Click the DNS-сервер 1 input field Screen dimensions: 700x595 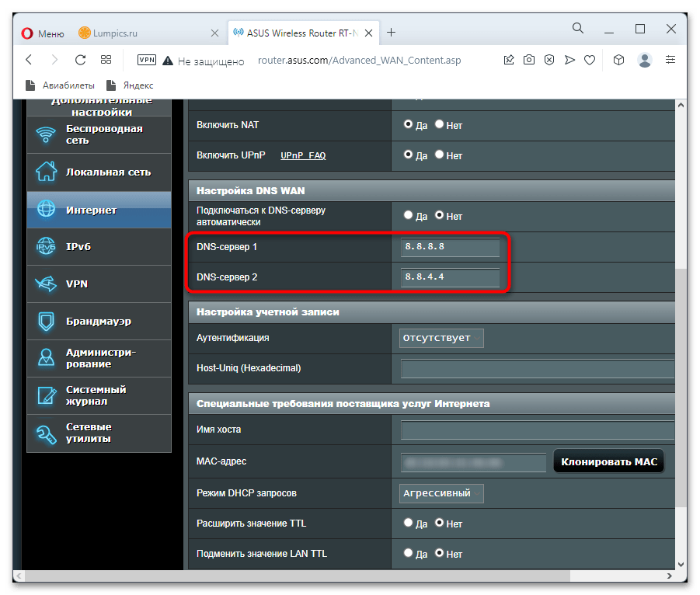click(x=450, y=248)
